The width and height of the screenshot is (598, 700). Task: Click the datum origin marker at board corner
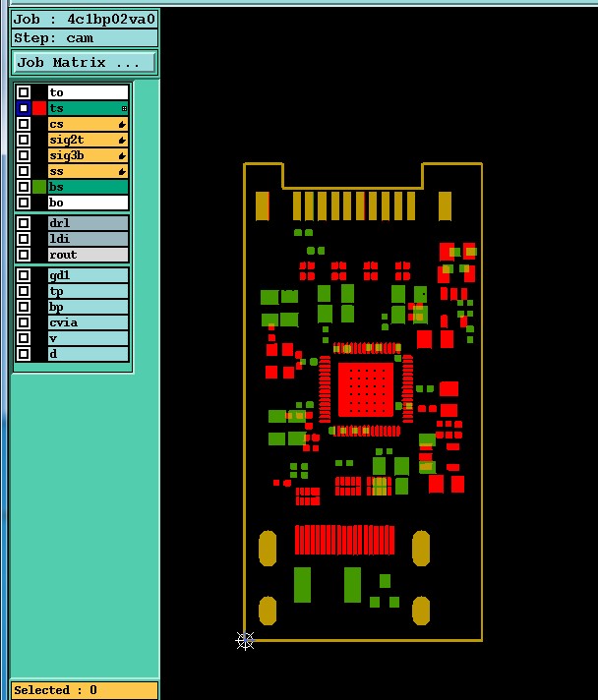pos(245,641)
